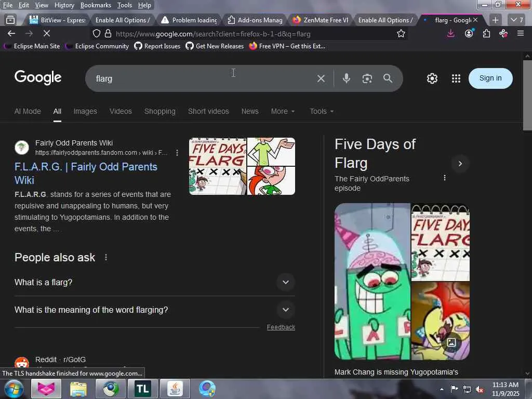
Task: Open F.L.A.R.G. Fairly Odd Parents Wiki link
Action: (x=86, y=174)
